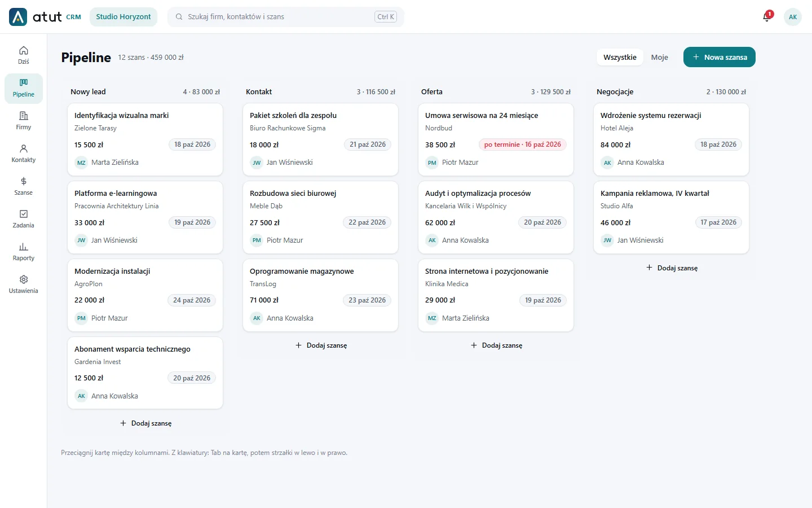
Task: Click the atut CRM logo
Action: (x=45, y=17)
